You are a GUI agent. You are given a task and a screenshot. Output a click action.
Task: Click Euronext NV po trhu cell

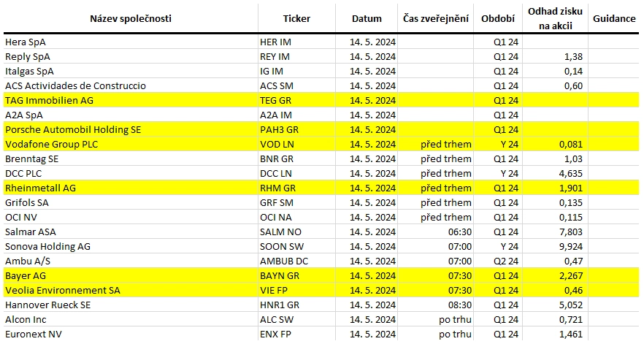[x=435, y=334]
